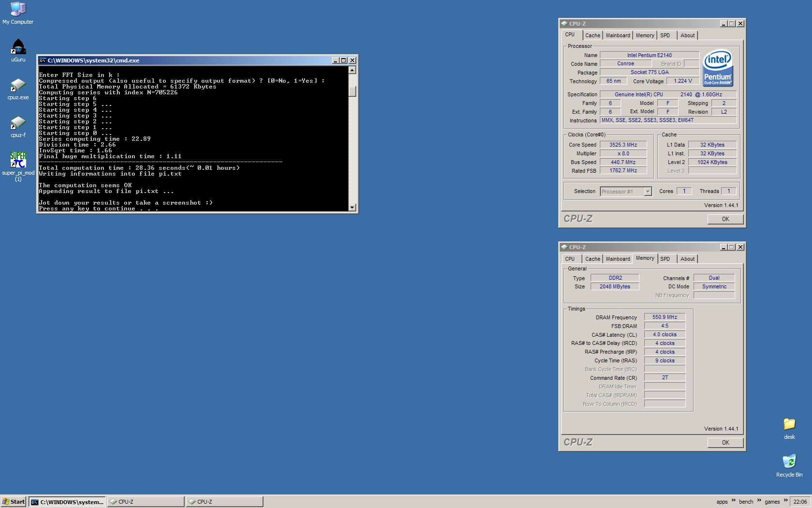Expand Processor #1 selection dropdown

648,192
